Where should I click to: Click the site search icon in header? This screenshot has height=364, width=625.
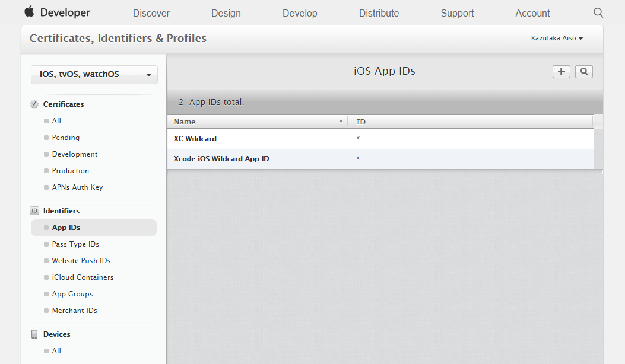click(598, 12)
